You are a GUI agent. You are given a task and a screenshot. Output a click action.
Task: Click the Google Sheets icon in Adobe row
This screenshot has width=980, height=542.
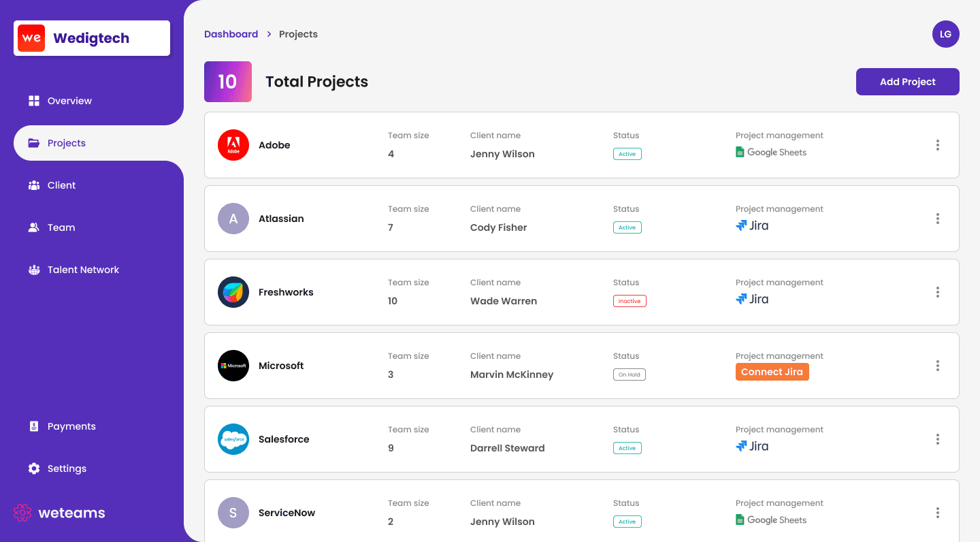tap(740, 153)
